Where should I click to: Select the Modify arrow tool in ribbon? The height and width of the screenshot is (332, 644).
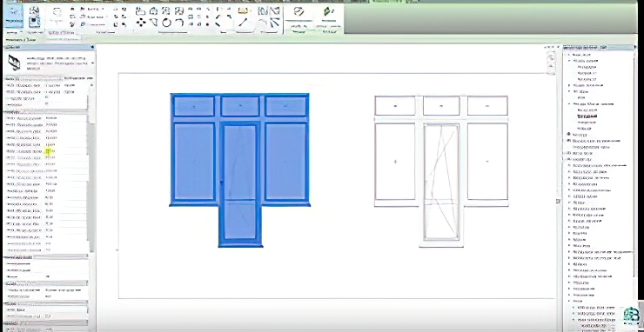click(14, 16)
